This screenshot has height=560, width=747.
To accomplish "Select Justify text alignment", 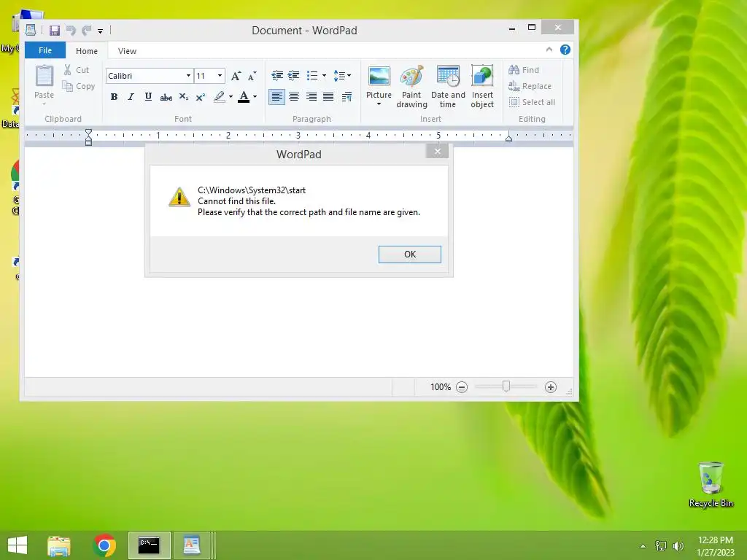I will 328,97.
